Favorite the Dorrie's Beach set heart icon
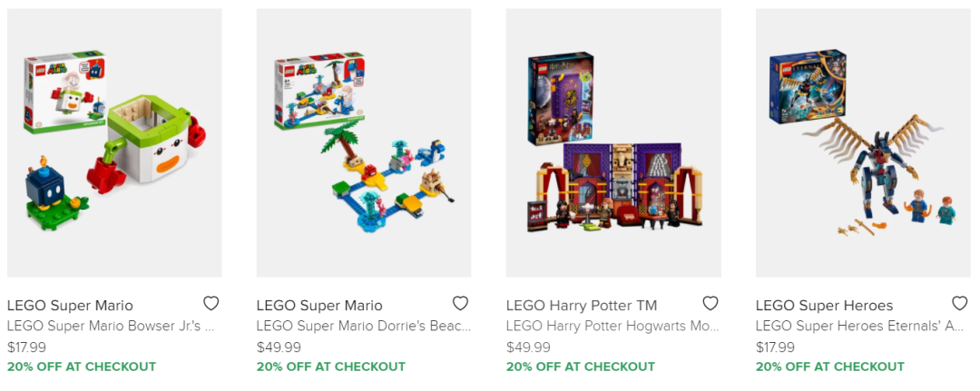This screenshot has height=391, width=980. 461,304
